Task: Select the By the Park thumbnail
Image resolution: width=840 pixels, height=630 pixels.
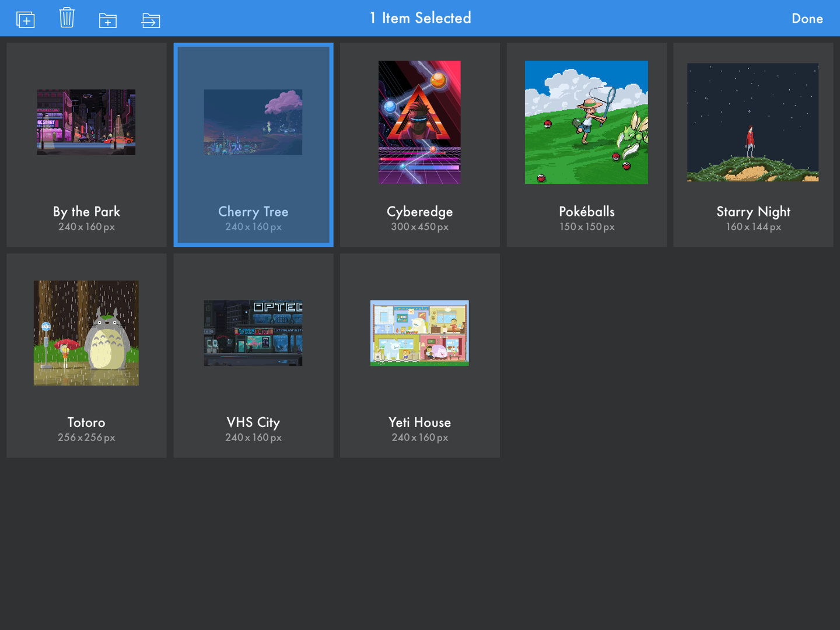Action: point(86,123)
